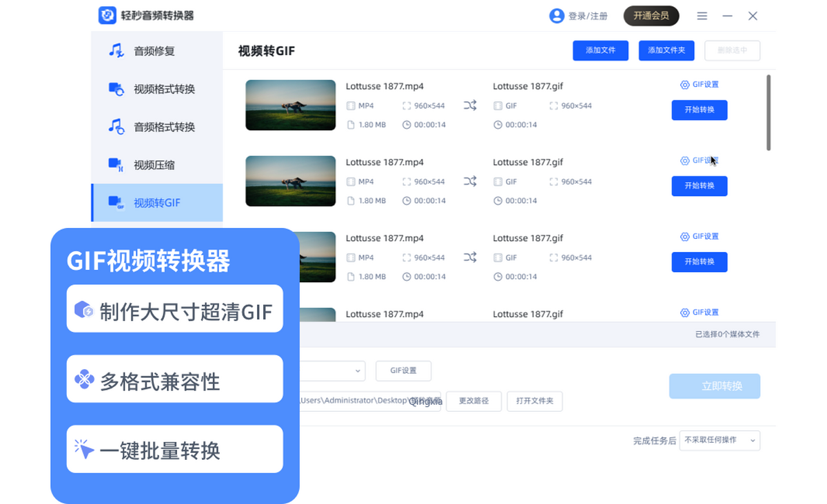Click the shuffle convert arrow in first row
The image size is (827, 504).
point(470,105)
